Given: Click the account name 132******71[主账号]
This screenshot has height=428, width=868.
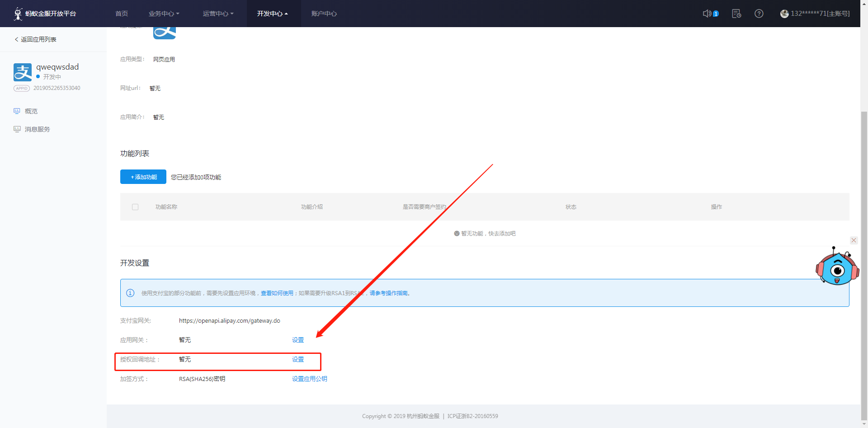Looking at the screenshot, I should coord(820,14).
